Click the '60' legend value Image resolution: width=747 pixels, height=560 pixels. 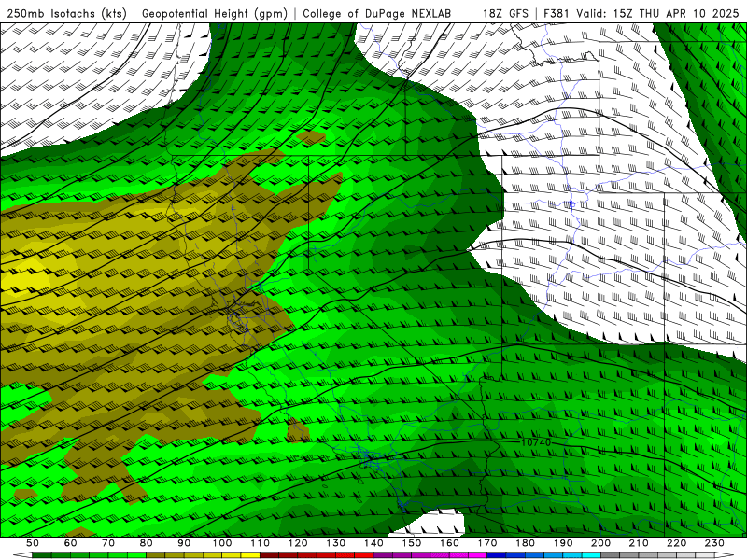pyautogui.click(x=70, y=543)
